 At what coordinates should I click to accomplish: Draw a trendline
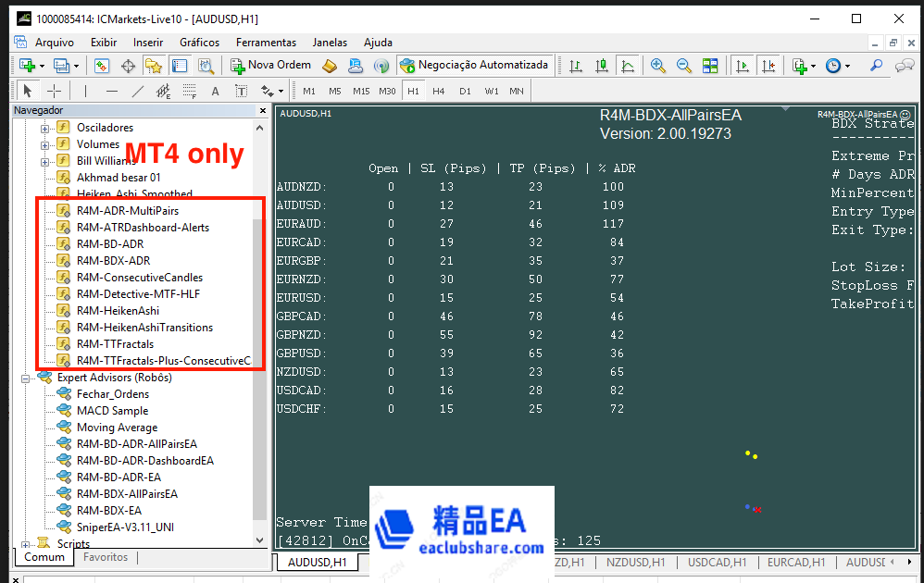coord(137,91)
